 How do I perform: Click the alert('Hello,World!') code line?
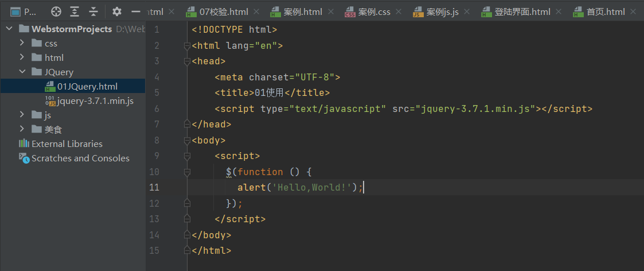[300, 188]
